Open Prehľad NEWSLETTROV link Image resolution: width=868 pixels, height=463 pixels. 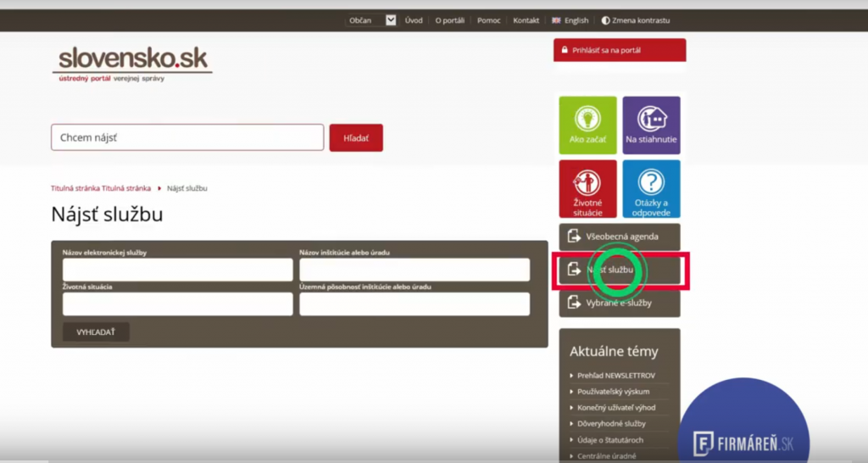coord(615,376)
